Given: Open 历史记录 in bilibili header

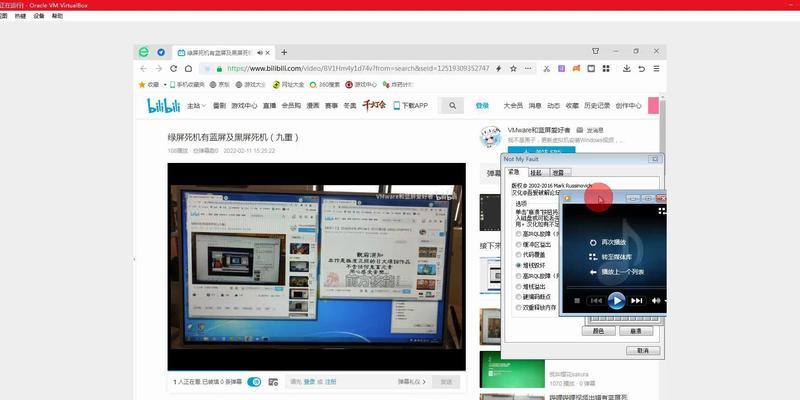Looking at the screenshot, I should pyautogui.click(x=597, y=106).
